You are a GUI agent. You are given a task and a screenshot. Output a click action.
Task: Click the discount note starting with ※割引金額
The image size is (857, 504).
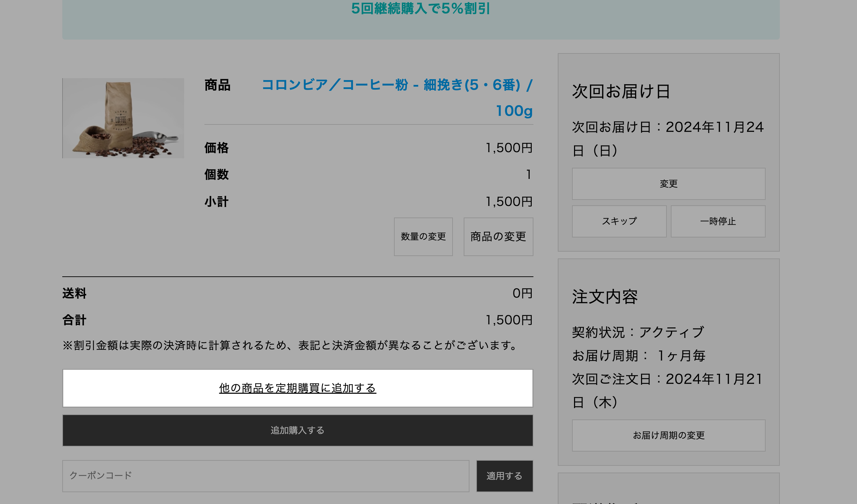[291, 345]
